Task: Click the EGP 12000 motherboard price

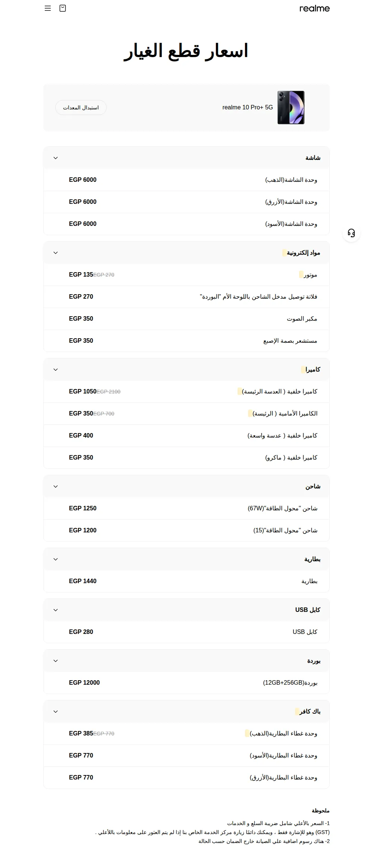Action: click(84, 682)
